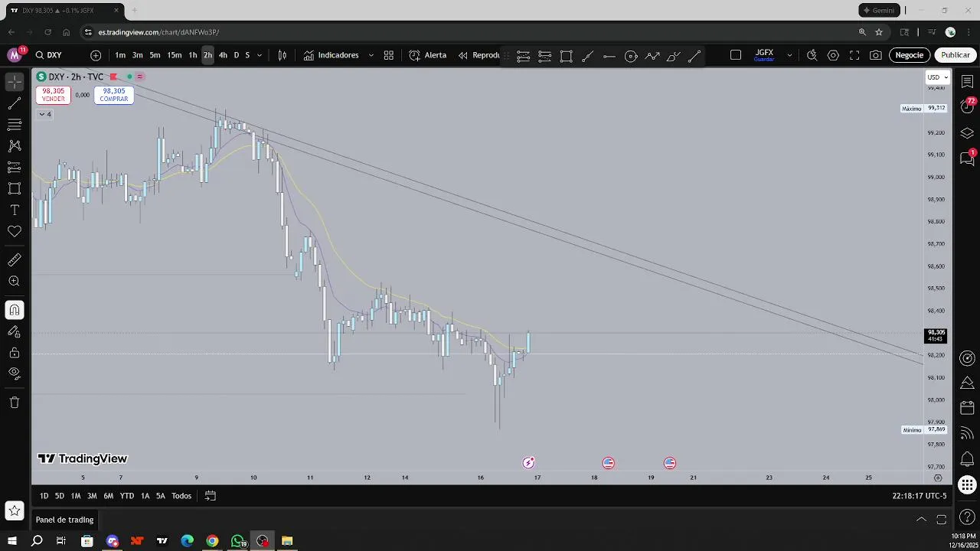The height and width of the screenshot is (551, 980).
Task: Select the horizontal line tool in favorites toolbar
Action: [609, 56]
